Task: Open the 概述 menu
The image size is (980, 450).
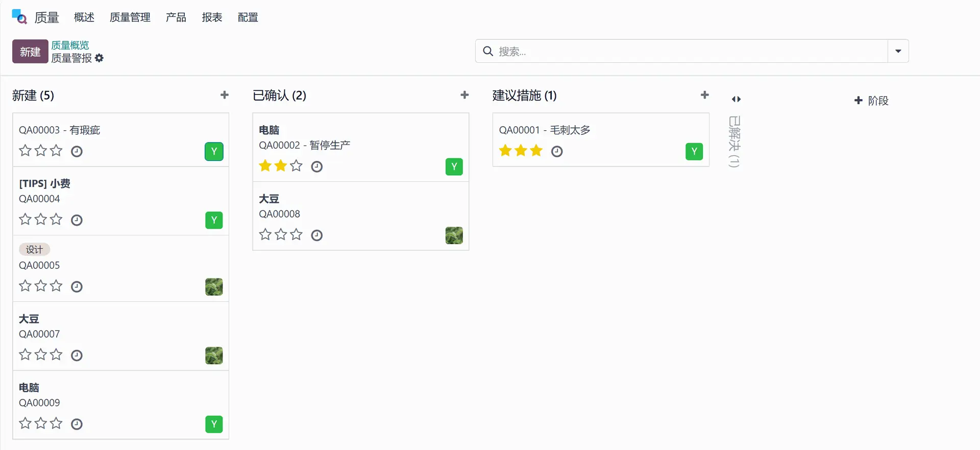Action: click(84, 17)
